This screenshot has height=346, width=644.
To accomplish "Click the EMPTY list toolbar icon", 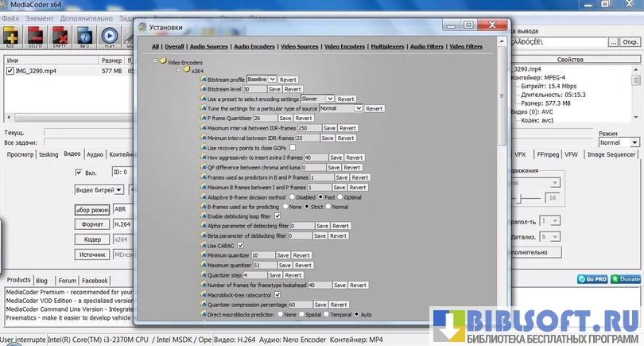I will tap(60, 37).
